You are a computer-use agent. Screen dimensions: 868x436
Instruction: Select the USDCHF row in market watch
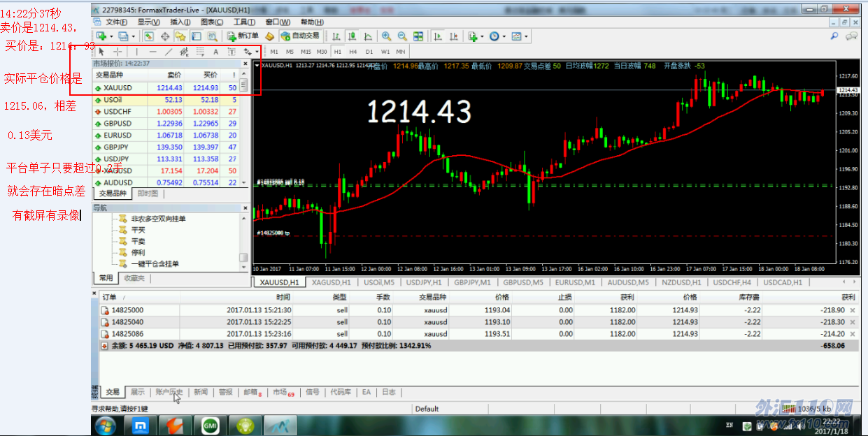coord(166,112)
